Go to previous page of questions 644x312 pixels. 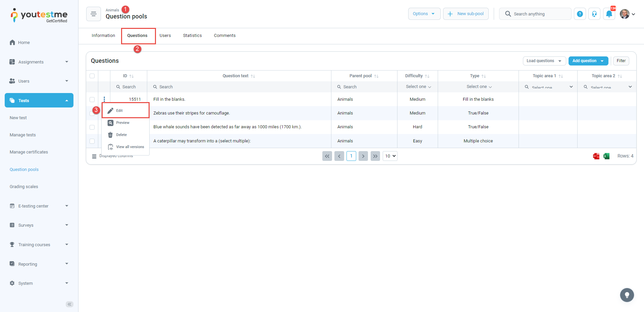click(x=339, y=156)
